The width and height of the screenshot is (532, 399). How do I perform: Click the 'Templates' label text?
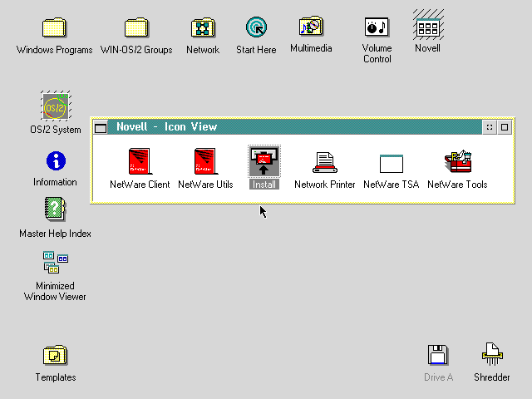56,377
